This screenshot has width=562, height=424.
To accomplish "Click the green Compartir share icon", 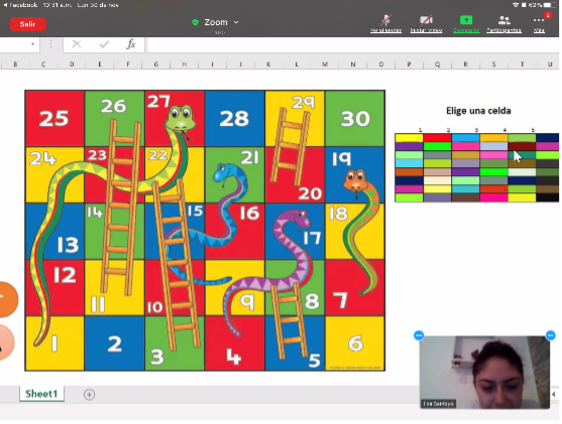I will 466,20.
